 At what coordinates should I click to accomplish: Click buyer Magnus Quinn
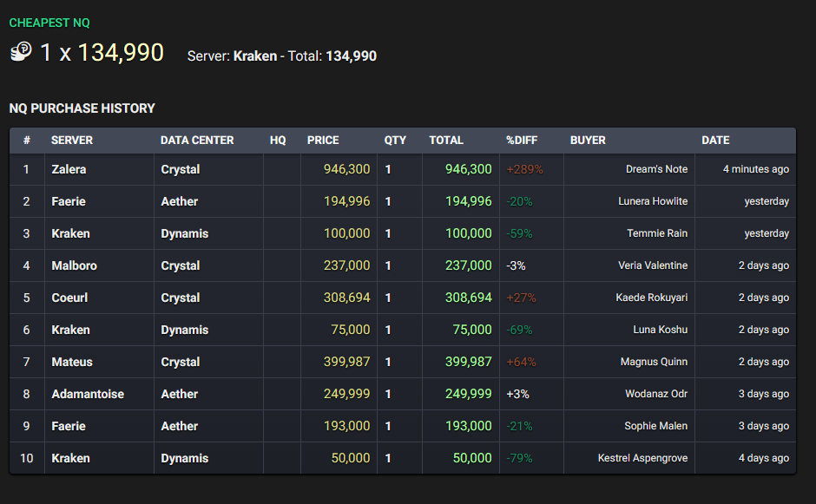(655, 362)
